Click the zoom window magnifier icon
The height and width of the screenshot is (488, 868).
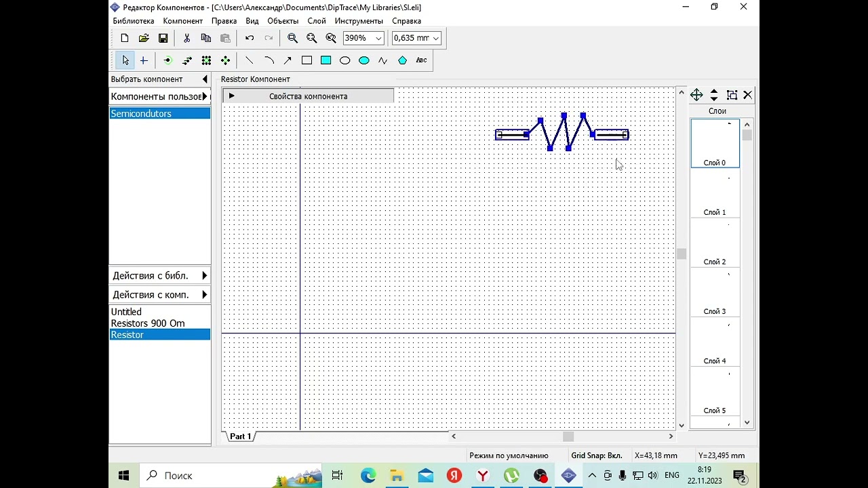pyautogui.click(x=331, y=39)
